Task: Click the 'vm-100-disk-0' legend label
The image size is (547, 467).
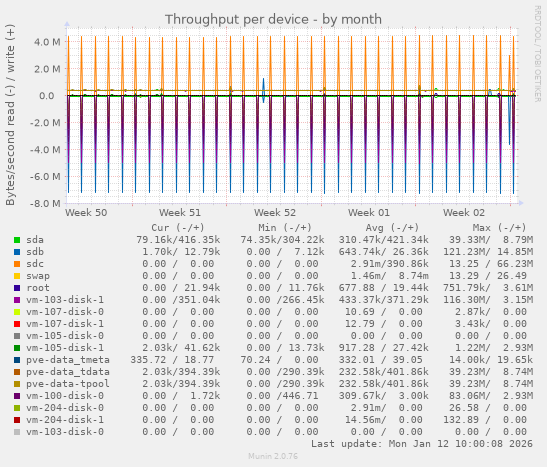Action: click(x=65, y=396)
